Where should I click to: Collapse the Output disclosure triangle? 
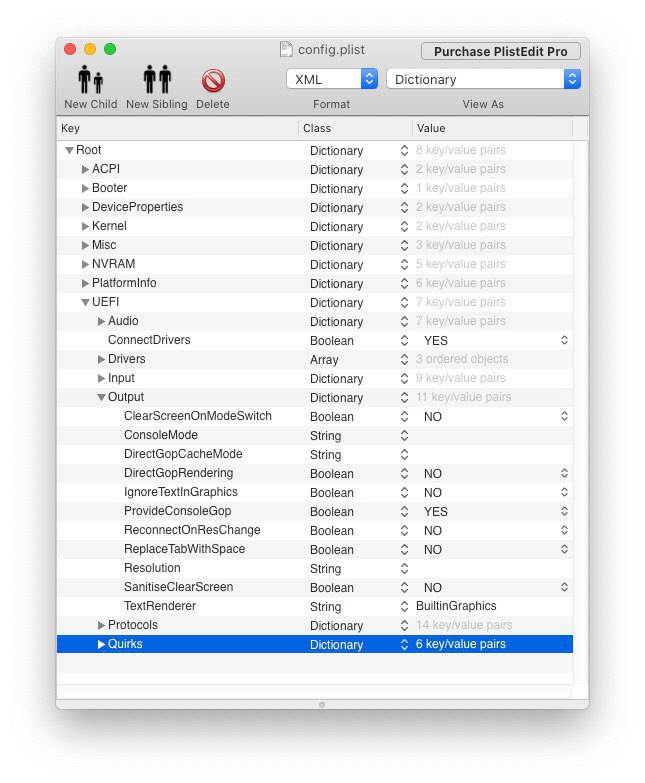click(x=101, y=397)
